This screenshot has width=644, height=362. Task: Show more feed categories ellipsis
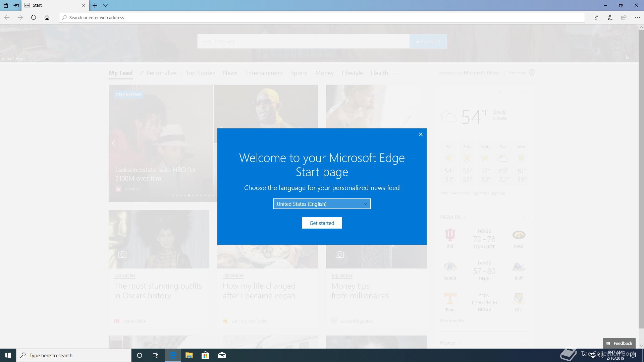click(398, 73)
